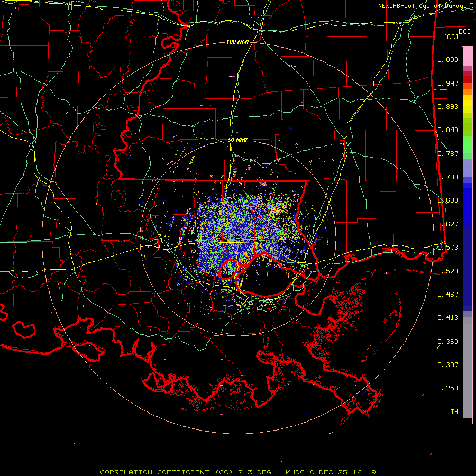476x476 pixels.
Task: Select the 0.787 legend value
Action: click(448, 153)
